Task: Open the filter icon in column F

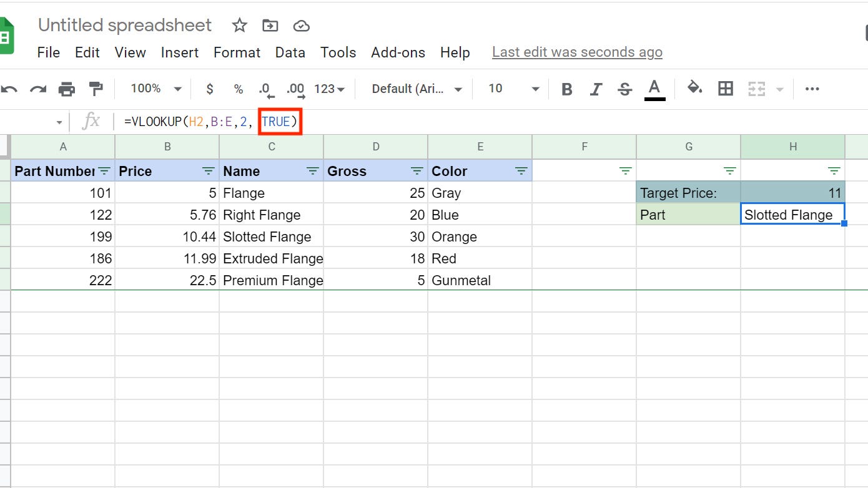Action: 626,171
